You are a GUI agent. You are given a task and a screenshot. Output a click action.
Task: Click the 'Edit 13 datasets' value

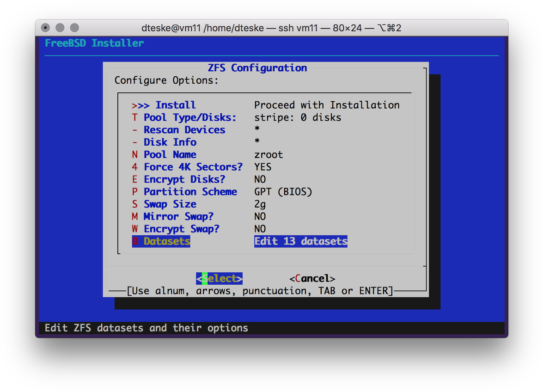click(300, 241)
